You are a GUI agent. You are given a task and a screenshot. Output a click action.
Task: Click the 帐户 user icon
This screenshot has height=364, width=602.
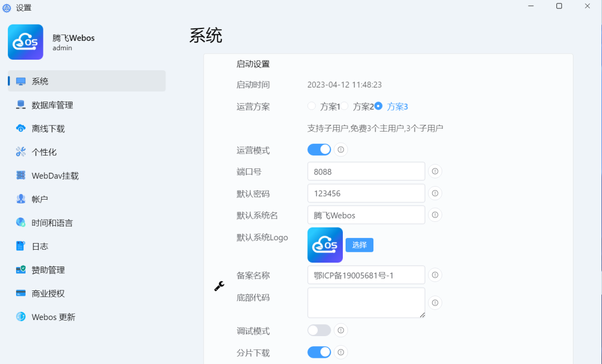click(x=21, y=198)
